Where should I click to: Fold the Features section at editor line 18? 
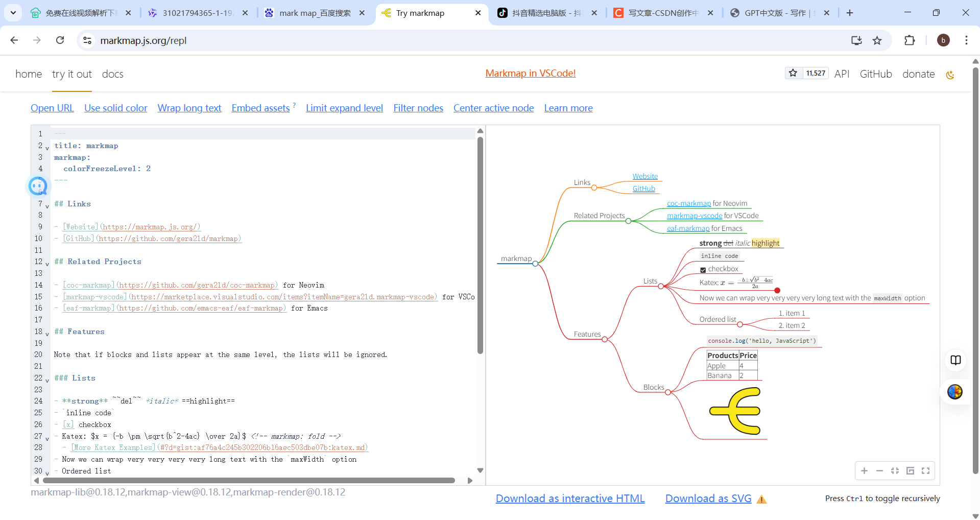(x=47, y=334)
